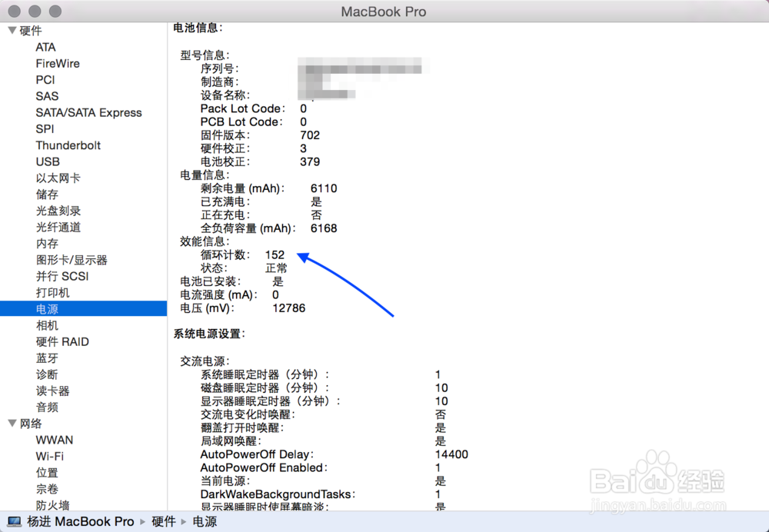Open SATA/SATA Express entry
Viewport: 769px width, 532px height.
pyautogui.click(x=88, y=112)
